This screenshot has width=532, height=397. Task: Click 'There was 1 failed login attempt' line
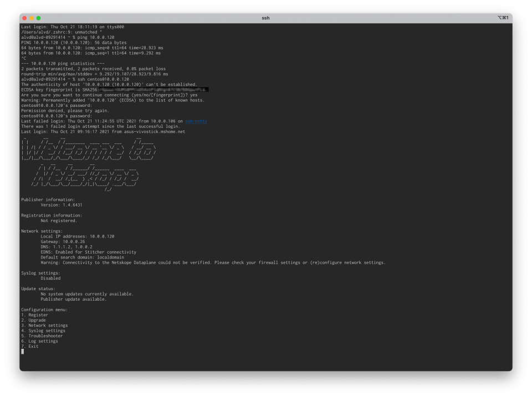point(101,126)
